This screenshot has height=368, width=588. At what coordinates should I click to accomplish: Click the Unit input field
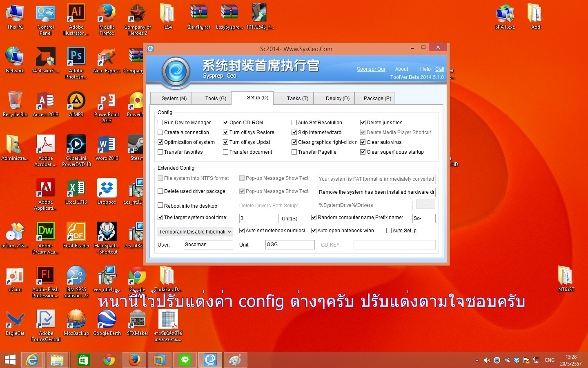pyautogui.click(x=290, y=245)
